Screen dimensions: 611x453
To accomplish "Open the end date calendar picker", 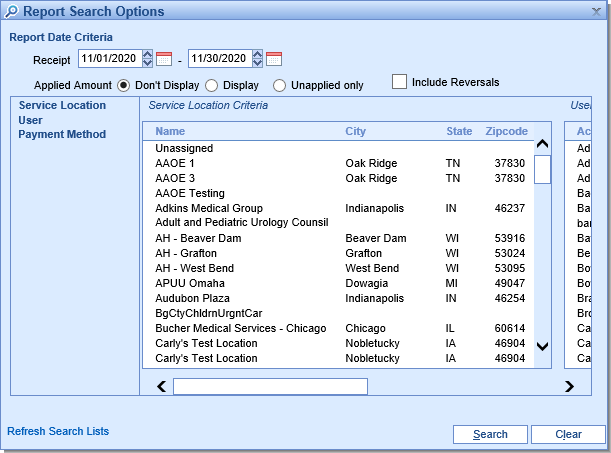I will (274, 59).
